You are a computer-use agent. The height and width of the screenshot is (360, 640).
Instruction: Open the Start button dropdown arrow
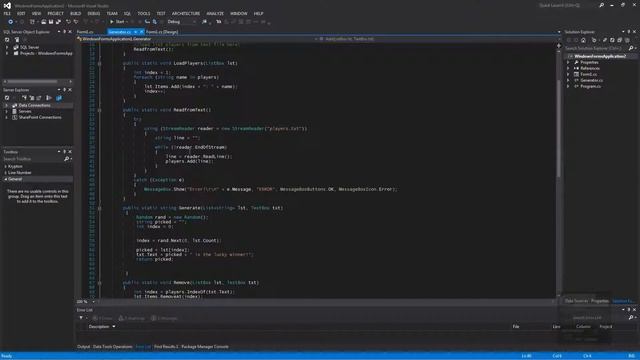(127, 22)
